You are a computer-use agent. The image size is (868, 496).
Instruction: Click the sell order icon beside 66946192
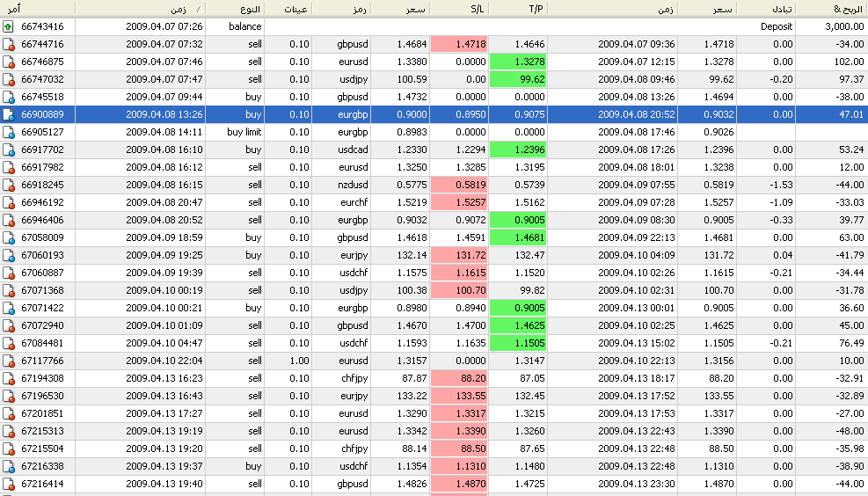pos(9,202)
